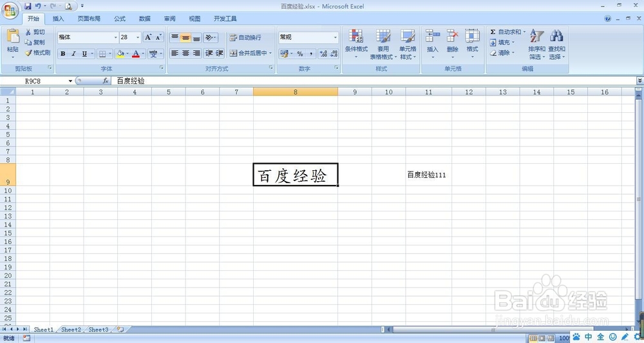Switch to the 数据 tab
644x343 pixels.
coord(144,19)
